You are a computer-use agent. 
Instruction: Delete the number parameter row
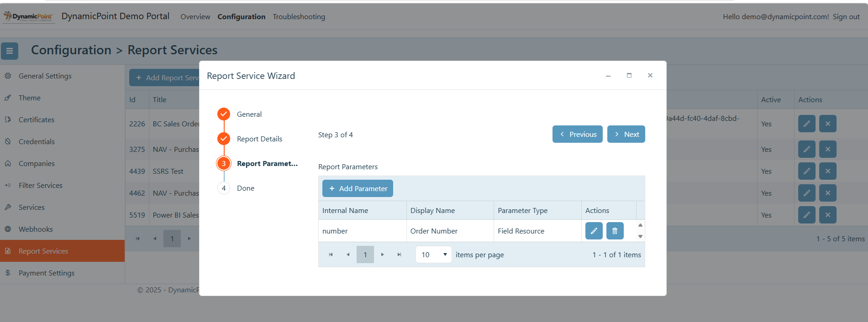click(615, 231)
